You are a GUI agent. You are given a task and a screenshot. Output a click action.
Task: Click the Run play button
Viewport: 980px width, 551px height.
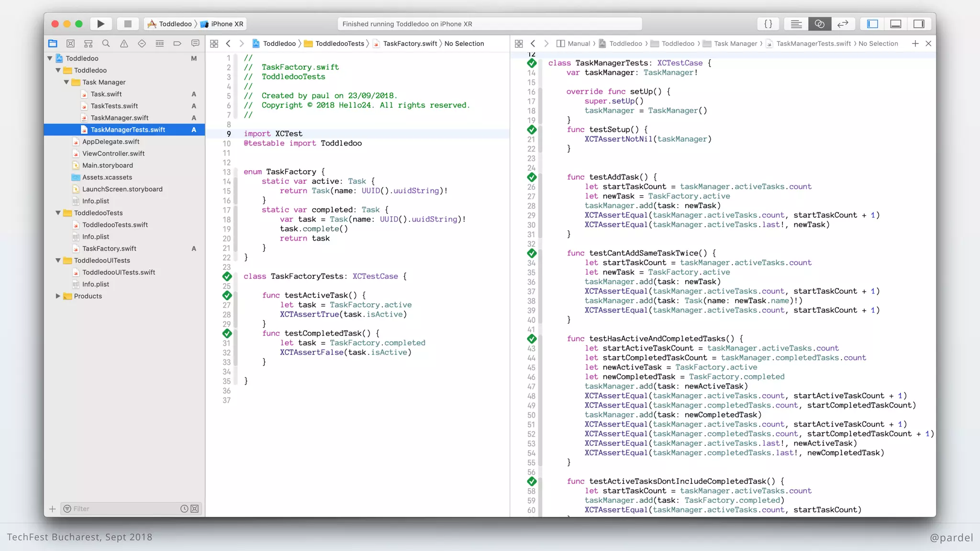click(100, 24)
